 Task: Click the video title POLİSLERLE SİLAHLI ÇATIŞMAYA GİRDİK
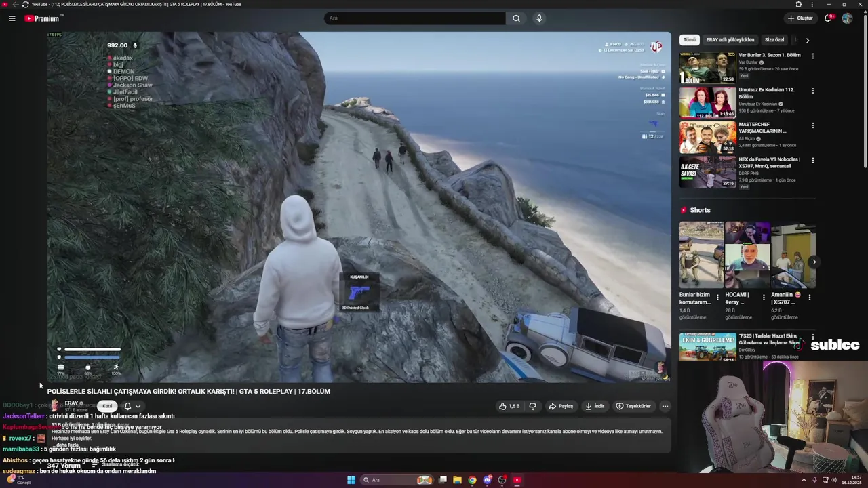tap(189, 392)
